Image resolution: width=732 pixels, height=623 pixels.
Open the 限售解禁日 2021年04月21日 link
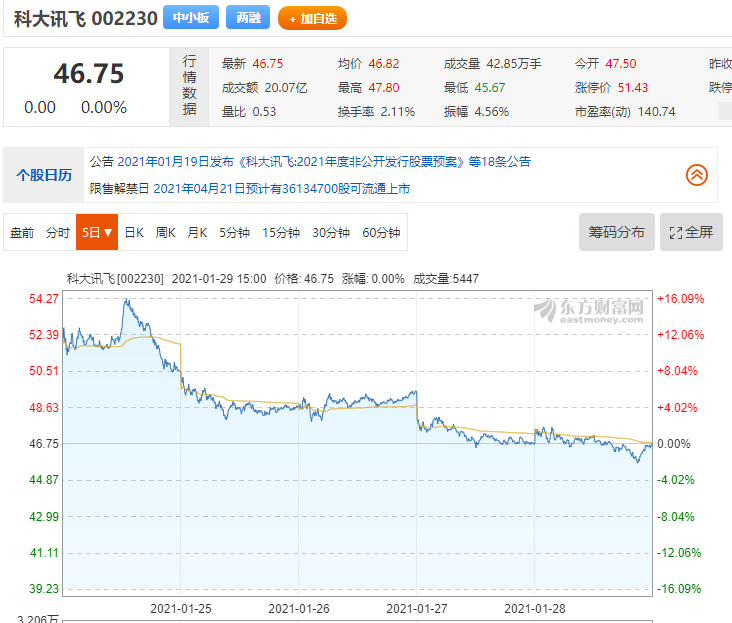click(x=282, y=189)
